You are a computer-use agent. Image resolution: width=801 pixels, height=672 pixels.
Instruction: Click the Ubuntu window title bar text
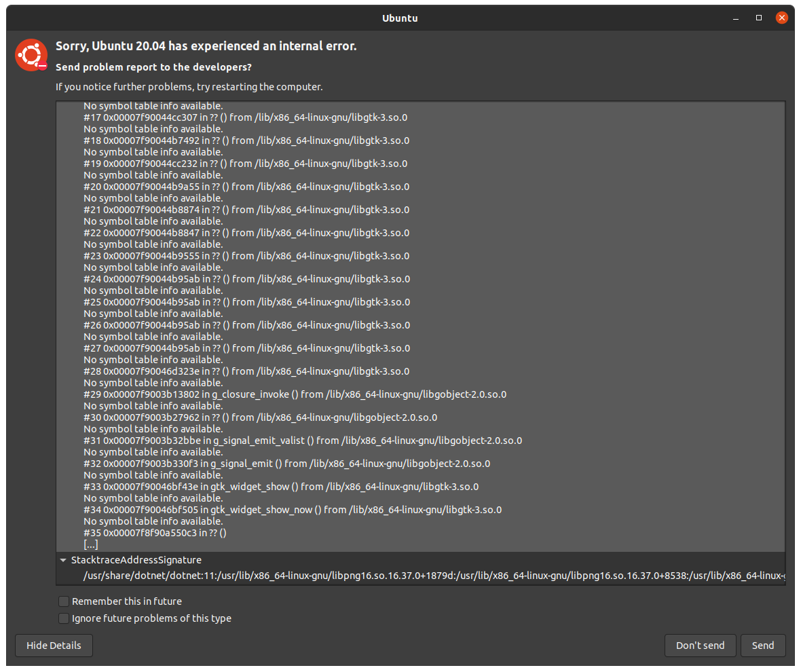click(400, 18)
